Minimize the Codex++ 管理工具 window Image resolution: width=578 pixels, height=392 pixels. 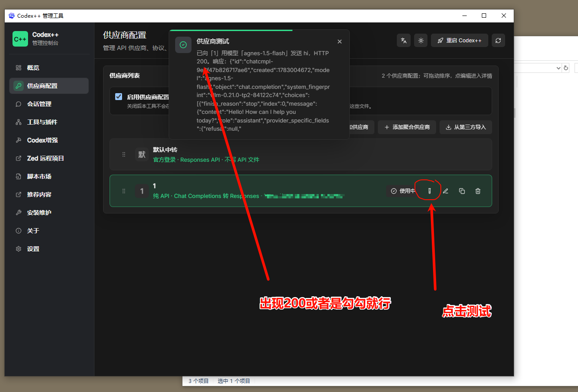465,16
